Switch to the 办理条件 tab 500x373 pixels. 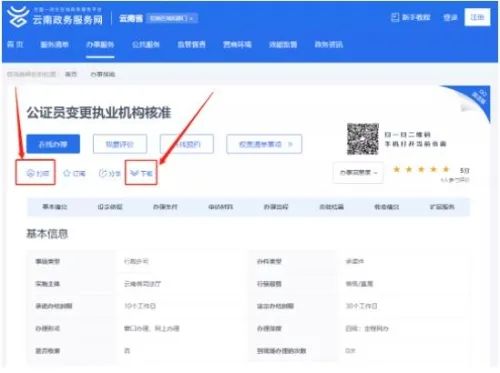(x=165, y=207)
